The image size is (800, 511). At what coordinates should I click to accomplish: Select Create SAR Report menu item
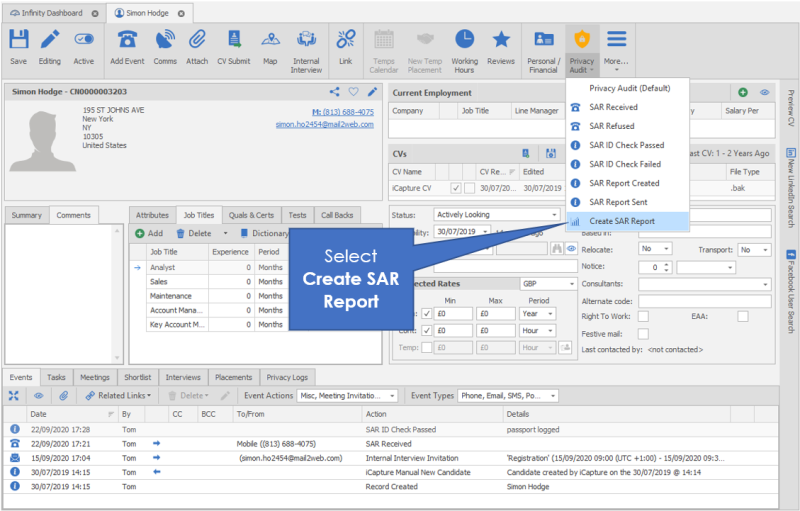[621, 221]
